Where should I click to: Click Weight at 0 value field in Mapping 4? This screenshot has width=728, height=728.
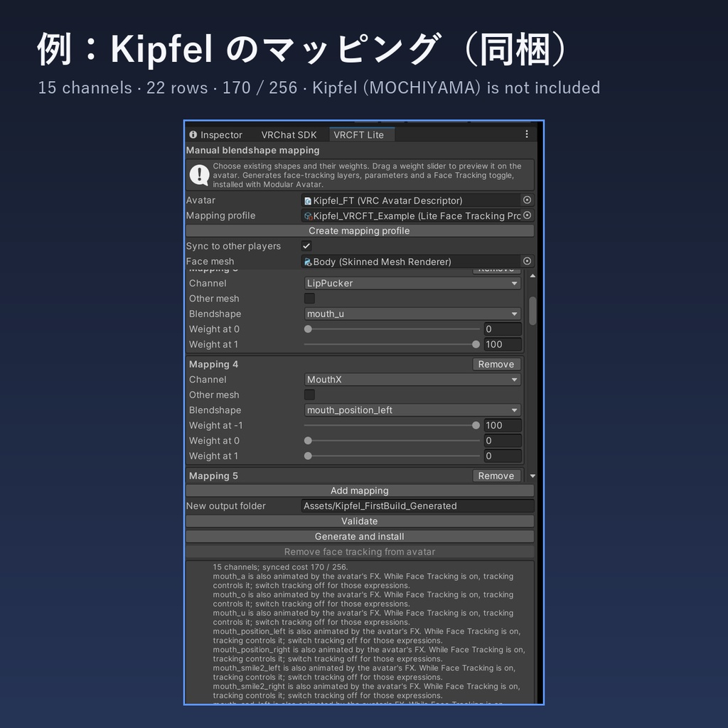503,441
